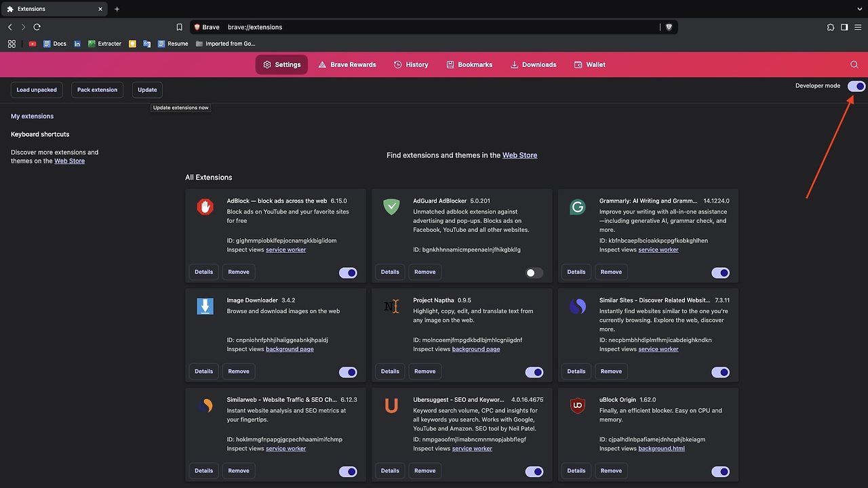This screenshot has height=488, width=868.
Task: Open the LinkedIn bookmark icon
Action: [77, 43]
